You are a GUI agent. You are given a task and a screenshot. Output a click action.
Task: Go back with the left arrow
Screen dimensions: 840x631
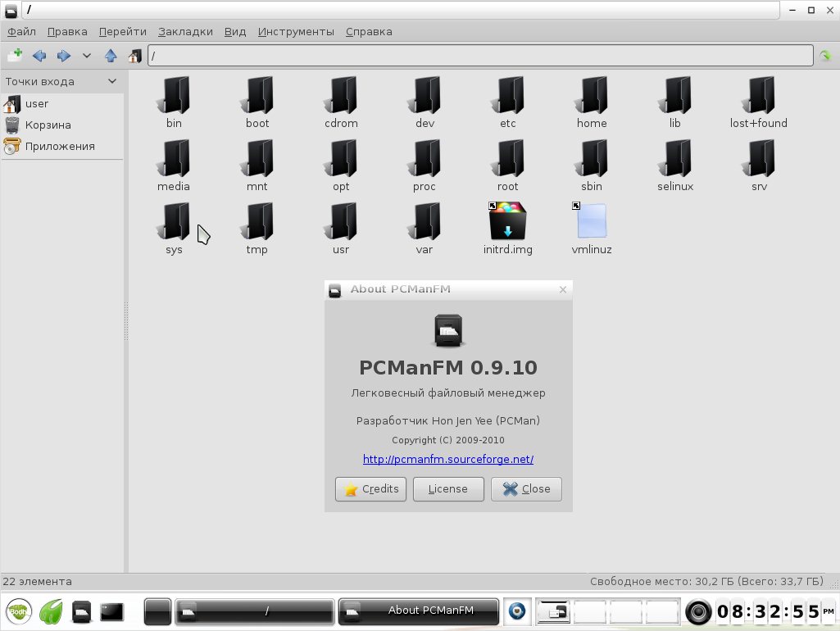pyautogui.click(x=39, y=56)
